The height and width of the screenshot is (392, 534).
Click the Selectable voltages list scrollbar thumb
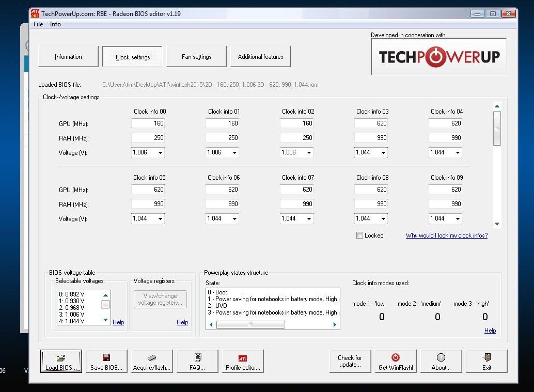105,304
